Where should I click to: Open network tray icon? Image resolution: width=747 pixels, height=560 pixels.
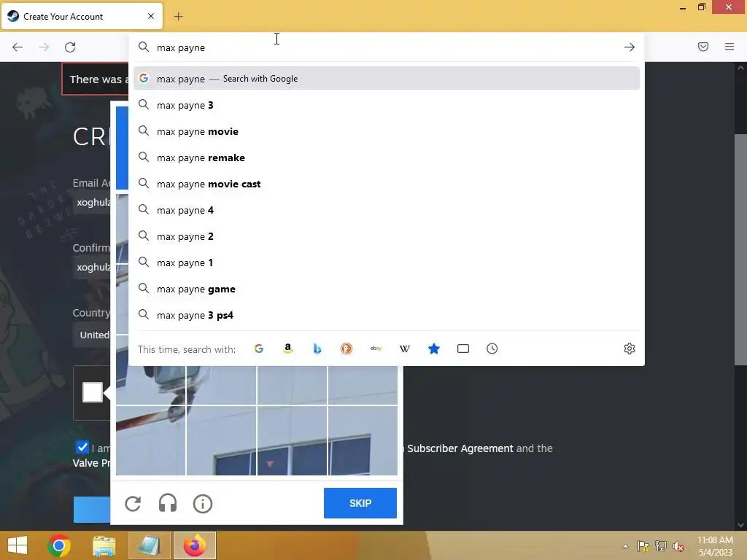click(661, 546)
